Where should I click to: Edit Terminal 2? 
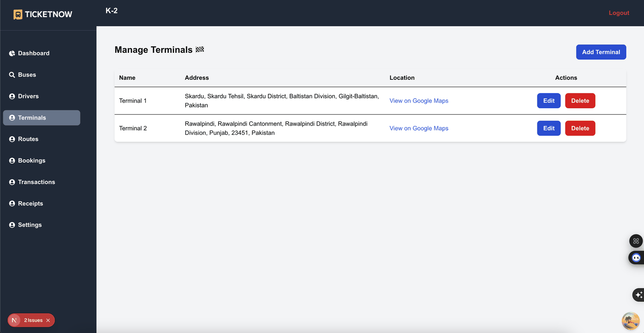tap(549, 128)
